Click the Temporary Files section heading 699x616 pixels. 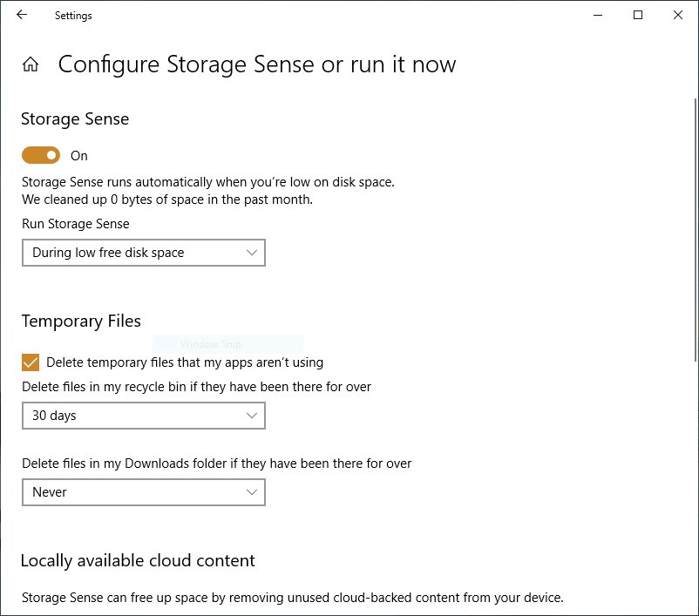pos(81,322)
